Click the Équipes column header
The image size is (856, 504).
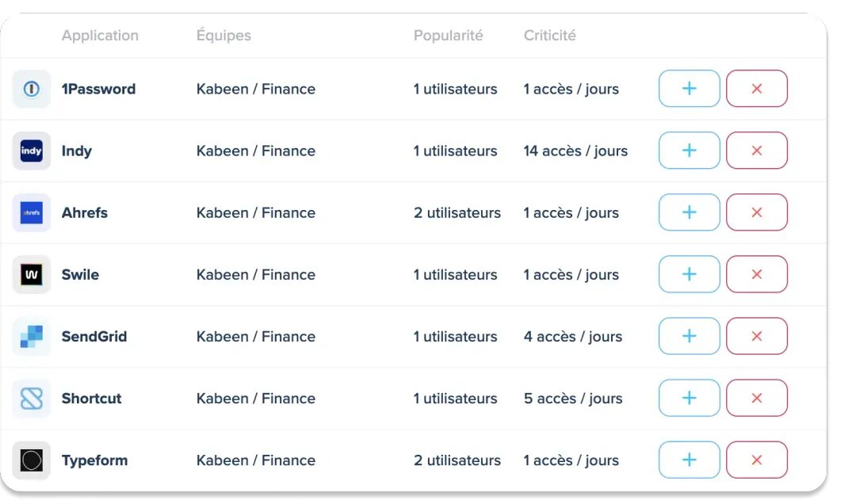click(224, 36)
